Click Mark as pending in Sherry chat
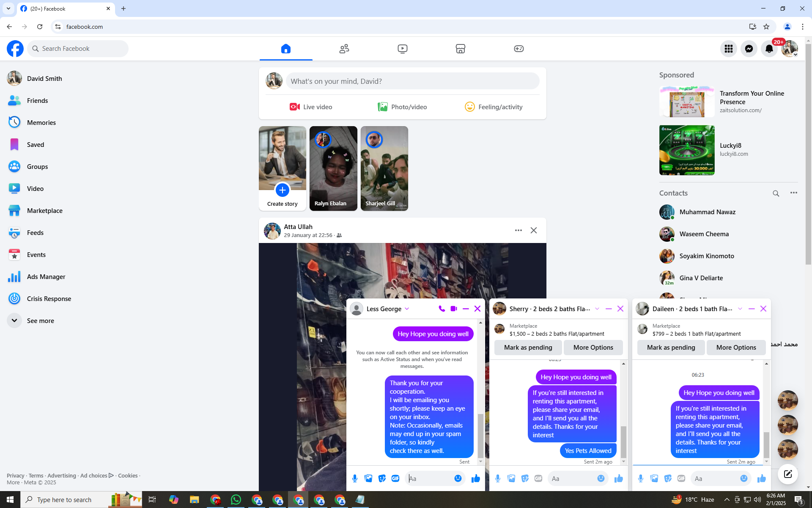The image size is (812, 508). click(528, 347)
